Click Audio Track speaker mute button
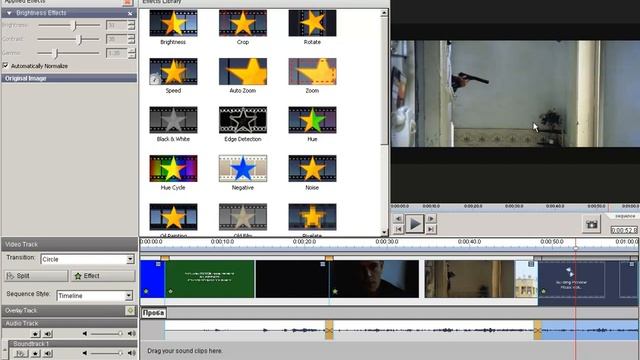Screen dimensions: 640x360 pyautogui.click(x=48, y=334)
